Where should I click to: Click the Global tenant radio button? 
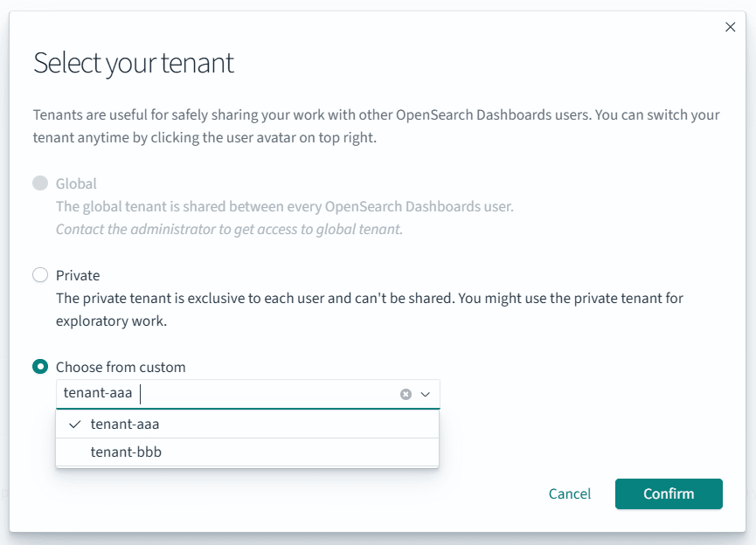[x=40, y=183]
